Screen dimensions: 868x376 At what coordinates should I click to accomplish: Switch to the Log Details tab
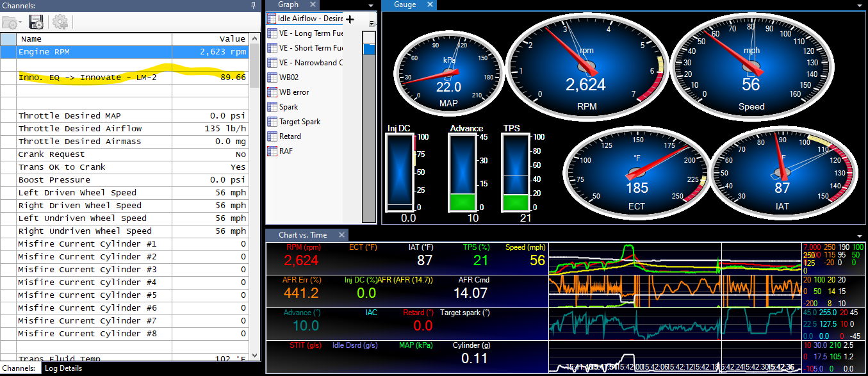coord(62,368)
